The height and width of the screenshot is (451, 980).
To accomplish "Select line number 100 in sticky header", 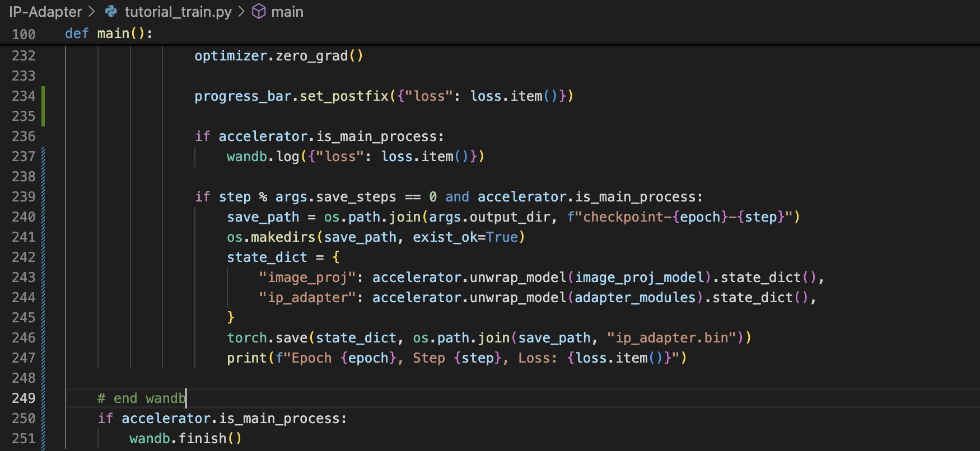I will point(24,34).
